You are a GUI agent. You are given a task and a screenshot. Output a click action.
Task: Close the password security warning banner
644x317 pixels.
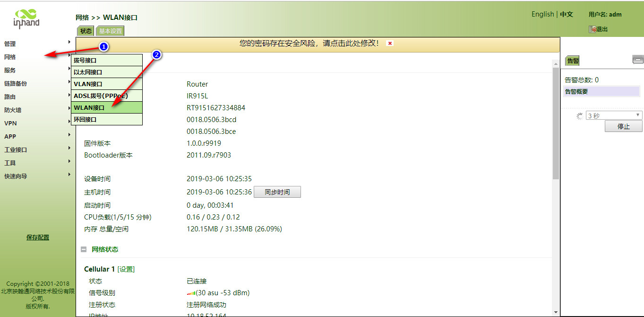coord(390,43)
